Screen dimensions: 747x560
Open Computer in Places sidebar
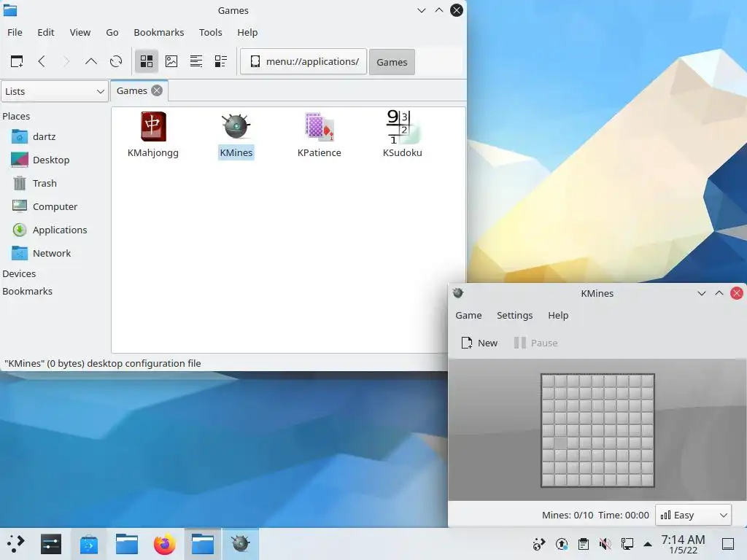55,206
